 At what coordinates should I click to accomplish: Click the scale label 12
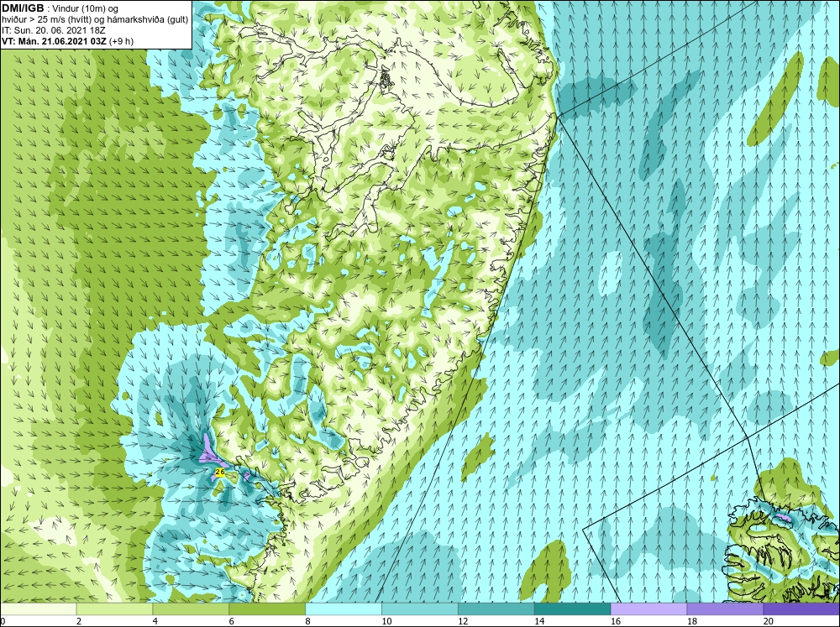click(463, 621)
